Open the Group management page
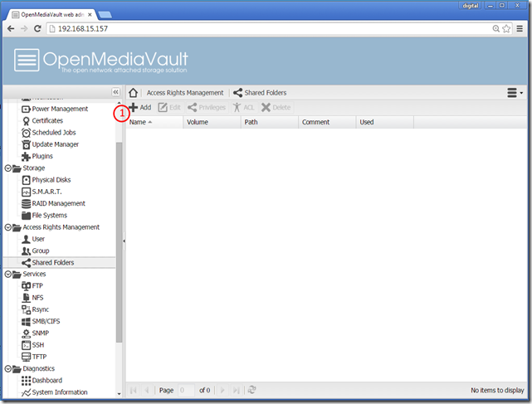The image size is (532, 404). [x=36, y=251]
